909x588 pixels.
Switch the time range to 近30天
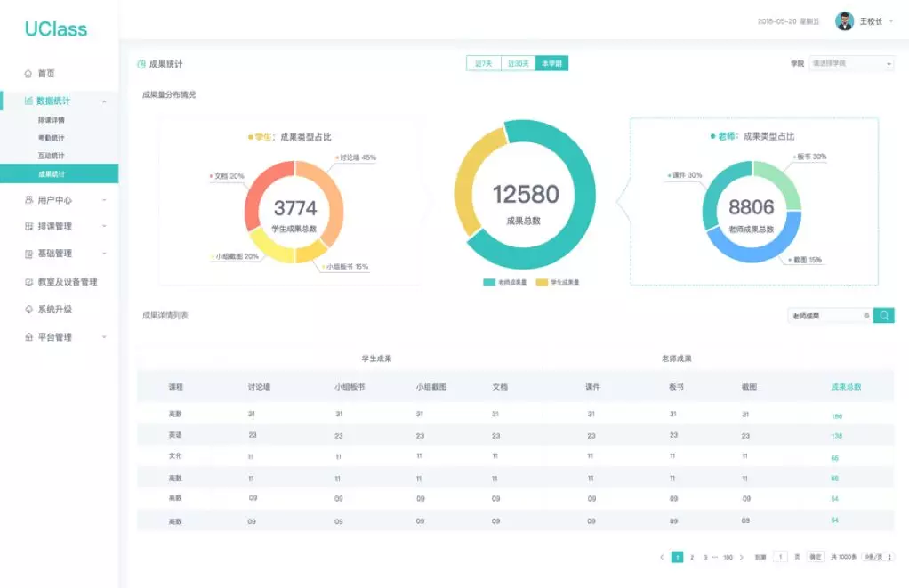tap(518, 64)
